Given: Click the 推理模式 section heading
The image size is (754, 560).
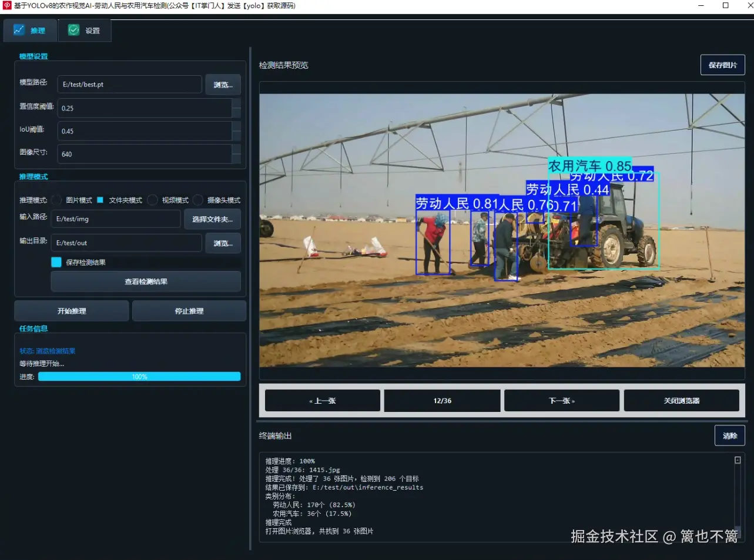Looking at the screenshot, I should (x=33, y=177).
